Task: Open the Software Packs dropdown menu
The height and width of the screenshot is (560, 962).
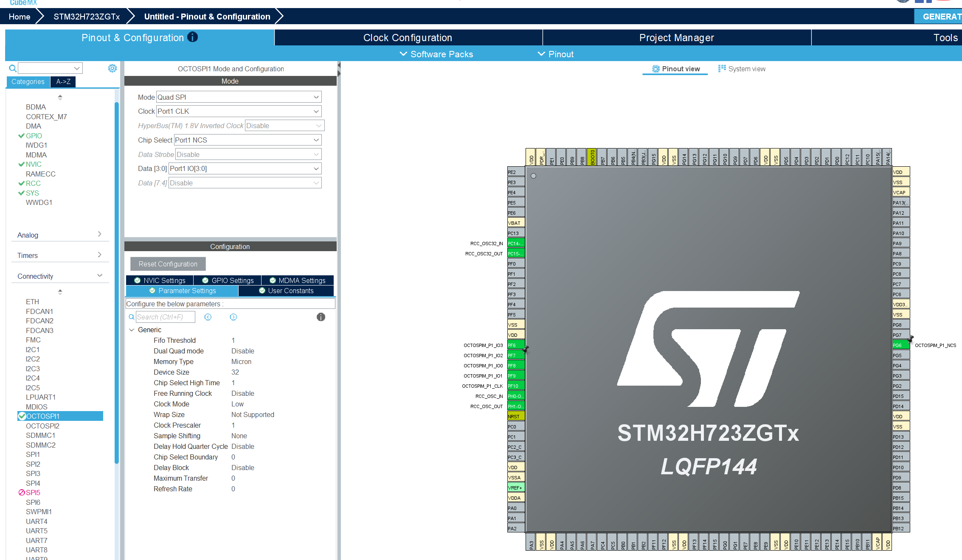Action: (x=436, y=54)
